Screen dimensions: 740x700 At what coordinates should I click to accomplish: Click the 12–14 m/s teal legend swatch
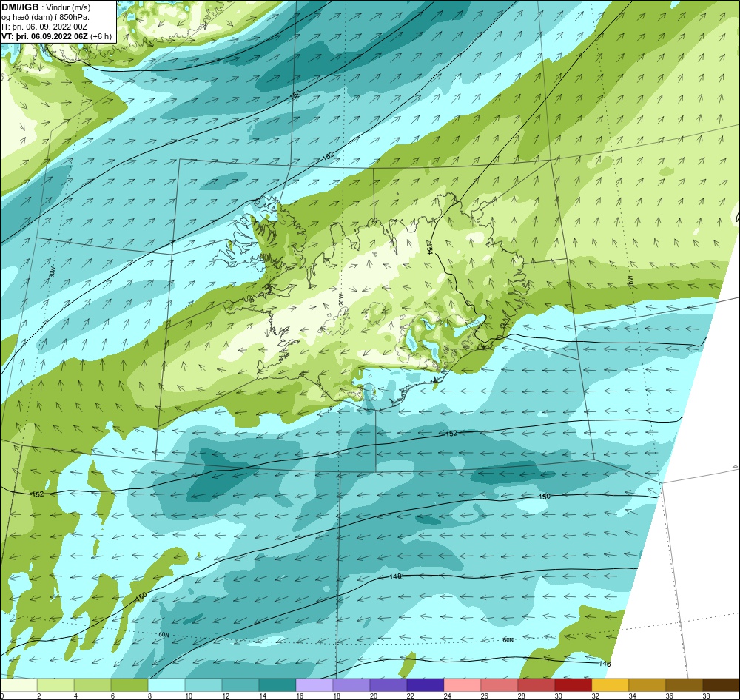pyautogui.click(x=240, y=685)
